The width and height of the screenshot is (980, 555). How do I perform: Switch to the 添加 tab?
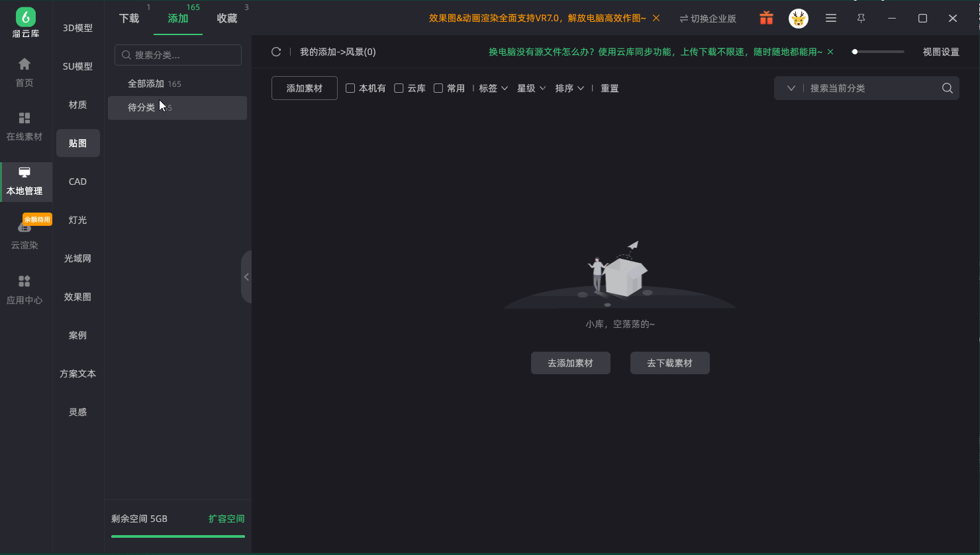click(178, 19)
